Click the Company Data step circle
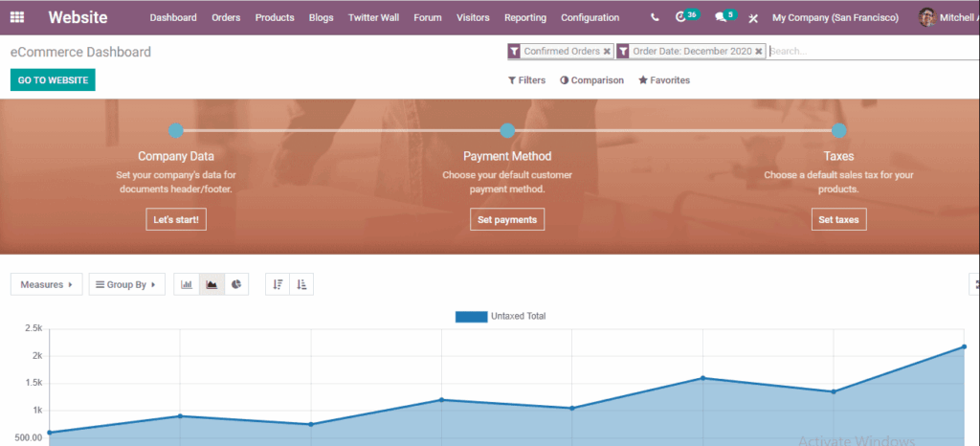 [176, 130]
